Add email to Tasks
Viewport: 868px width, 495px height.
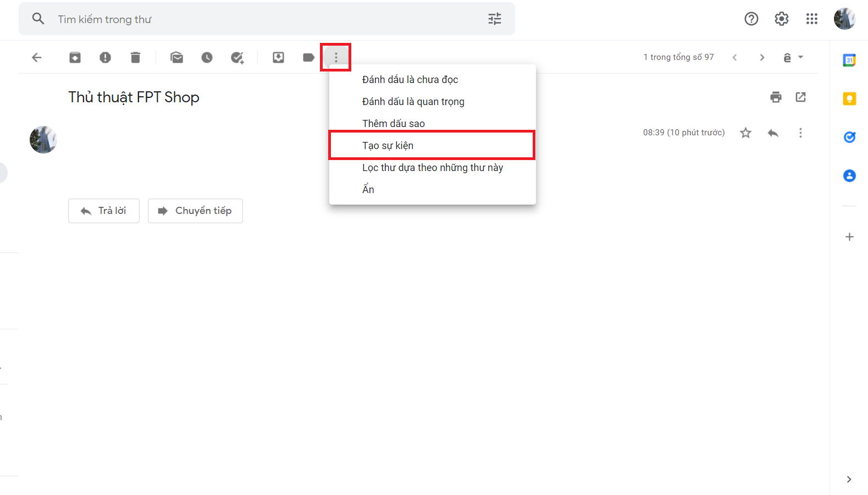pos(237,57)
